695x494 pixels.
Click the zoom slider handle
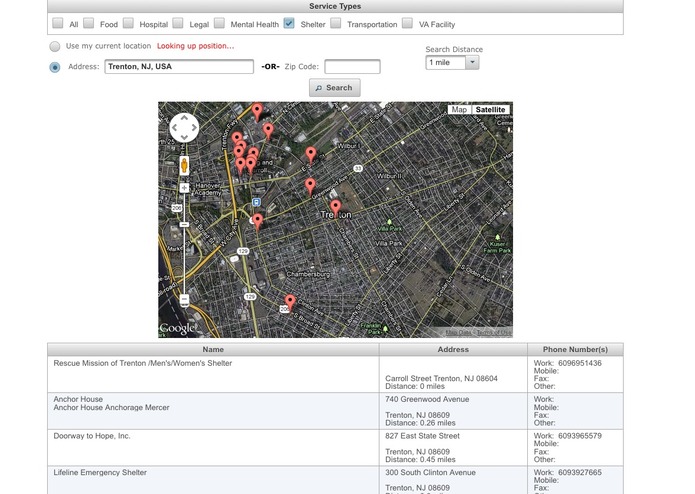(184, 225)
